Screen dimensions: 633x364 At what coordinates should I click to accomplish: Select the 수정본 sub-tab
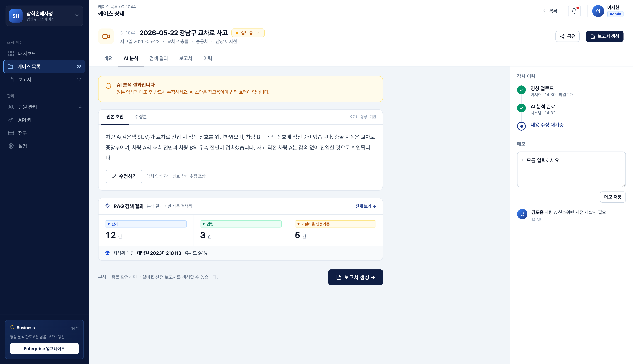(x=144, y=117)
